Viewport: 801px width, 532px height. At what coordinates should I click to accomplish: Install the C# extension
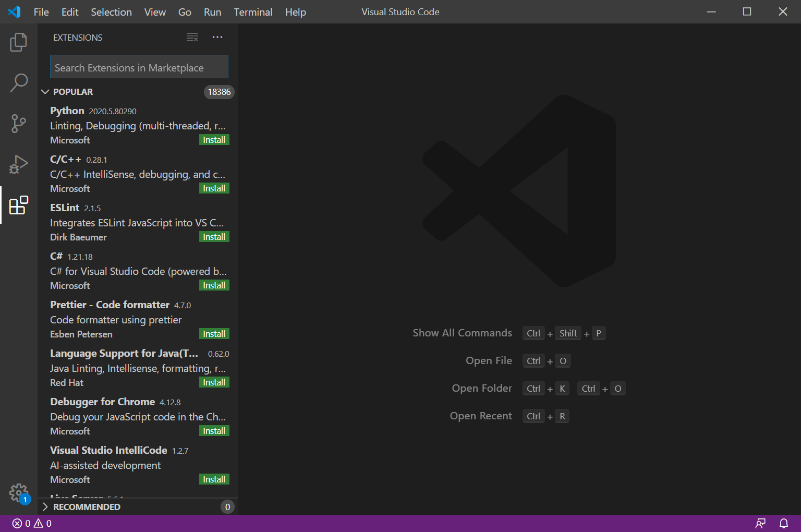click(214, 285)
